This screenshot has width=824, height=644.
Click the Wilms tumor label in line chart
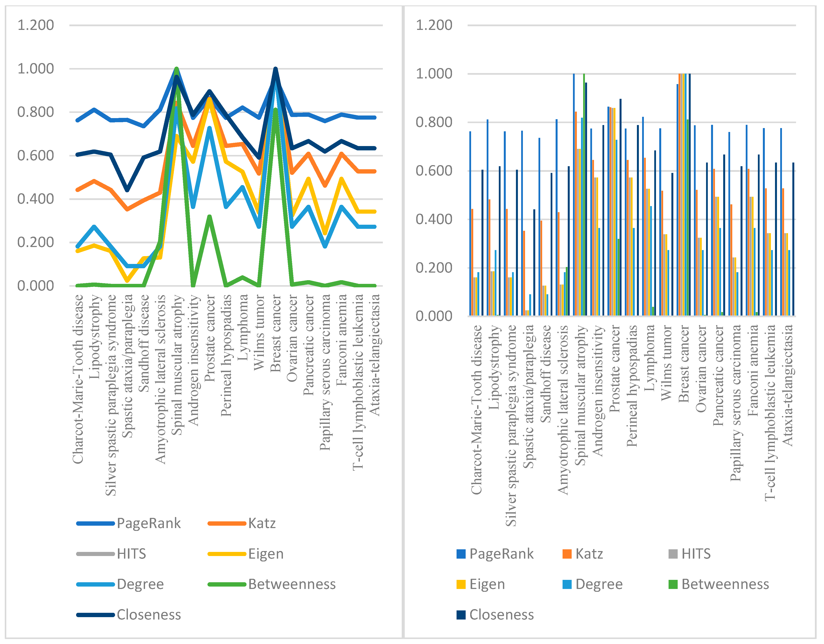(259, 333)
